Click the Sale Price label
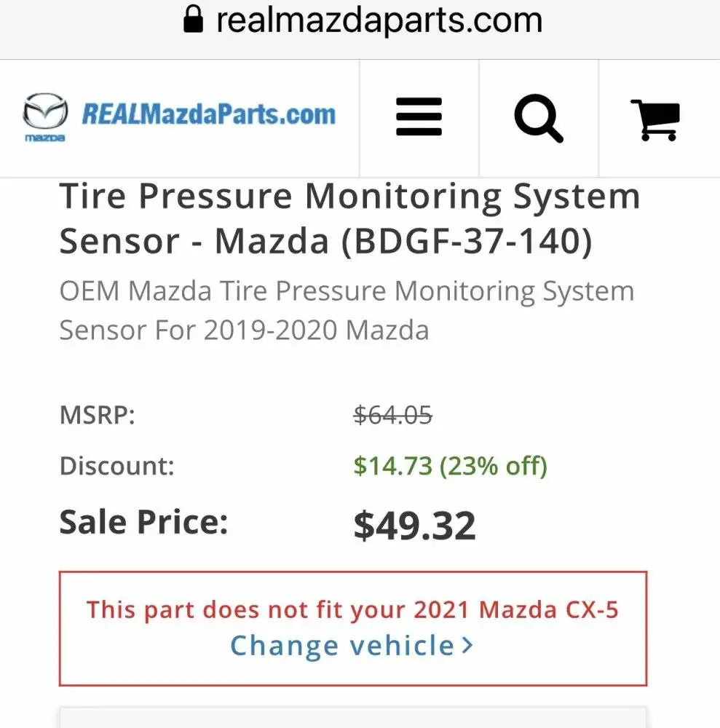This screenshot has height=728, width=720. (x=143, y=522)
